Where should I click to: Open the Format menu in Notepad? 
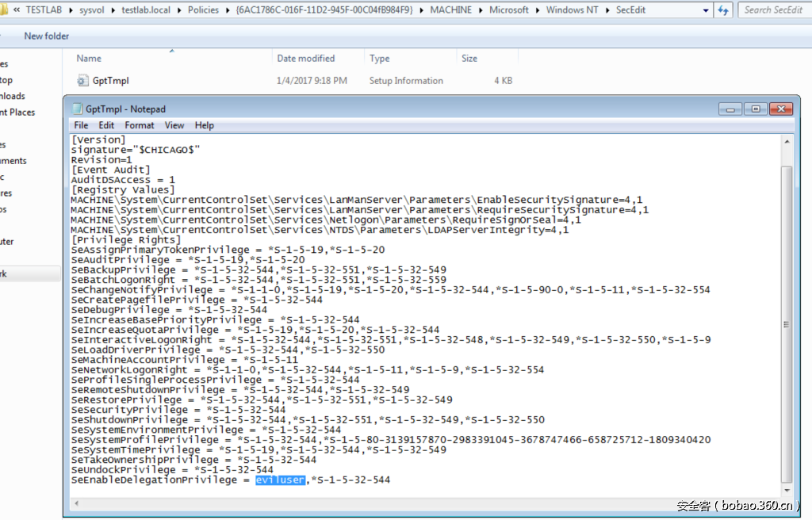point(140,125)
